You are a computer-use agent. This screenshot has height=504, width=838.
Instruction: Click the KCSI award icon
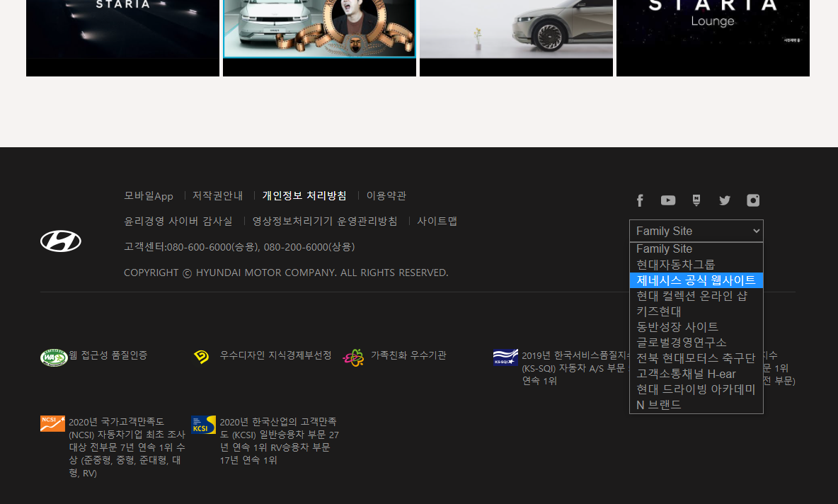pyautogui.click(x=204, y=425)
